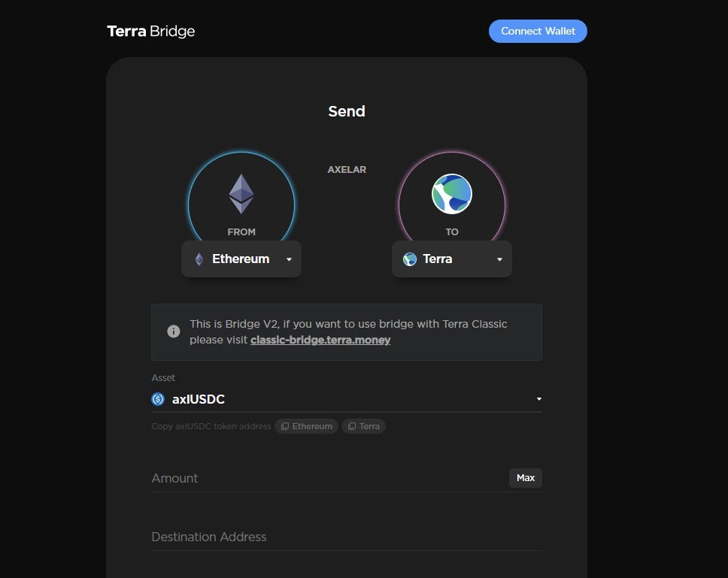Copy axlUSDC token address for Terra
This screenshot has height=578, width=728.
363,426
